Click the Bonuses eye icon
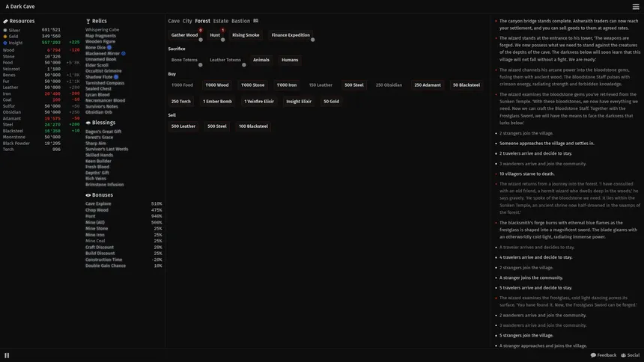This screenshot has width=644, height=362. 88,195
